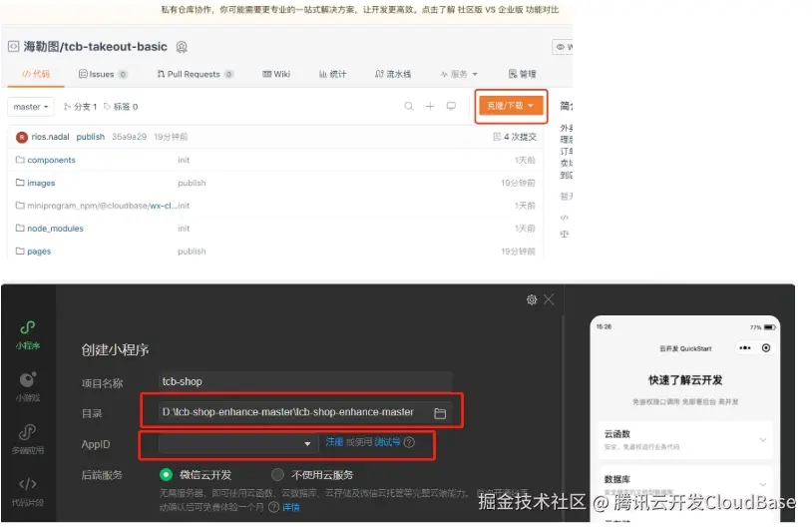Expand the 服务 dropdown menu
812x528 pixels.
pos(459,74)
